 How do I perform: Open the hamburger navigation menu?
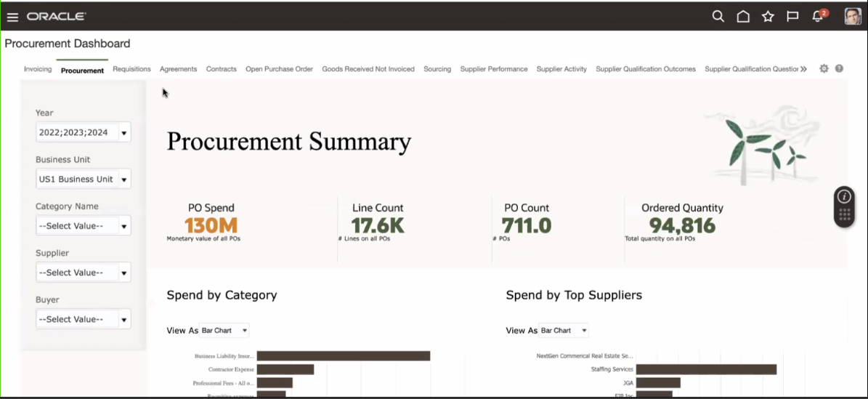[12, 17]
